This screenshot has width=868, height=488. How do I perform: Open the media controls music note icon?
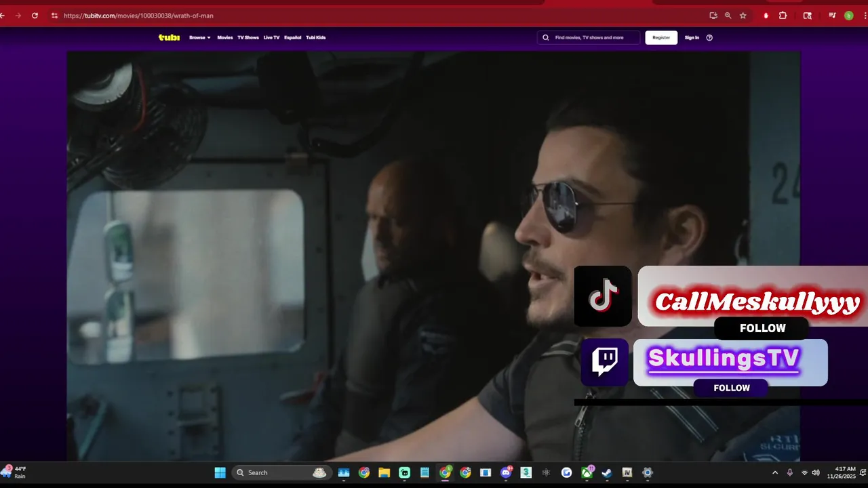pyautogui.click(x=832, y=16)
